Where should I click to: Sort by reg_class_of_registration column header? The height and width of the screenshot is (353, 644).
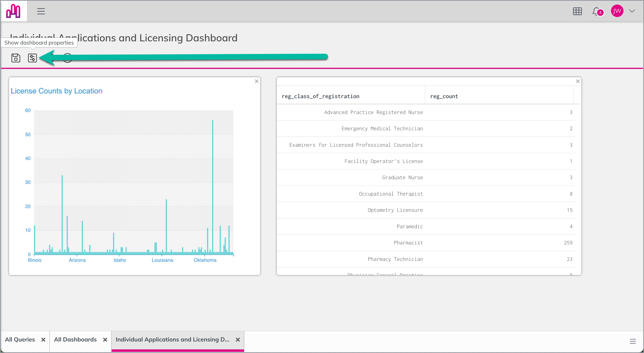tap(350, 96)
